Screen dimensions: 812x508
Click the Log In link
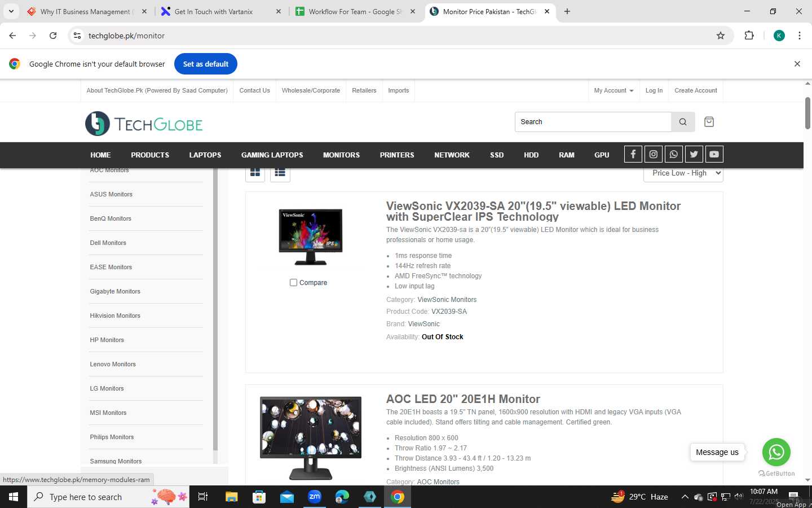pos(654,90)
